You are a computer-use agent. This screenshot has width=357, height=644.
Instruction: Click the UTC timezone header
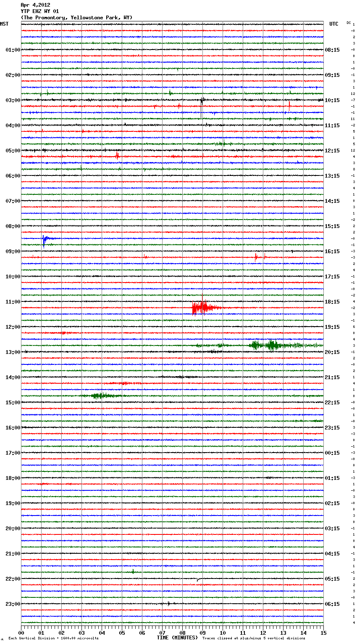pos(334,24)
